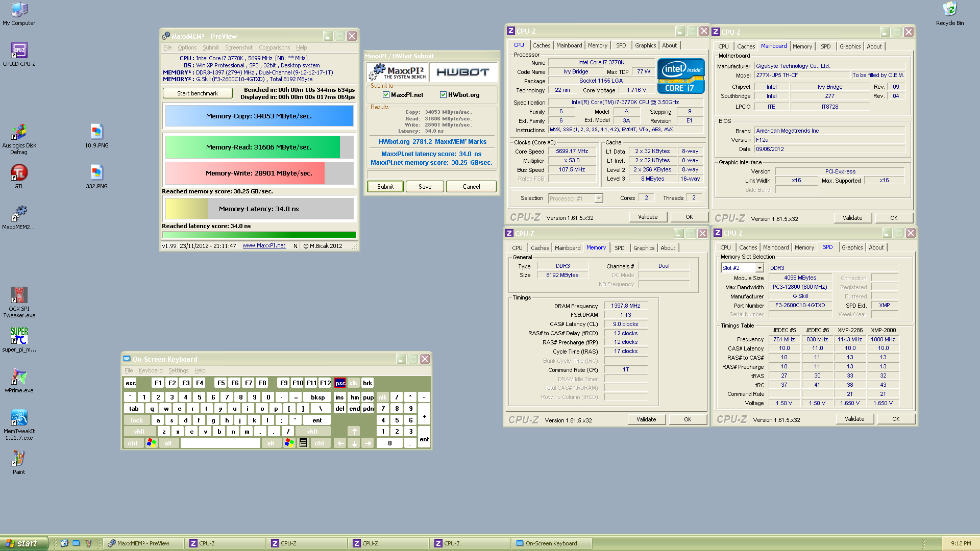Viewport: 980px width, 551px height.
Task: Open MaxxMEM2 desktop shortcut
Action: coord(19,217)
